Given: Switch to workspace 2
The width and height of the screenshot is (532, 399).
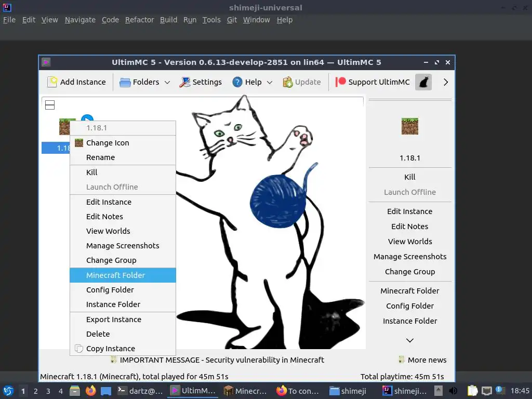Looking at the screenshot, I should [x=36, y=391].
